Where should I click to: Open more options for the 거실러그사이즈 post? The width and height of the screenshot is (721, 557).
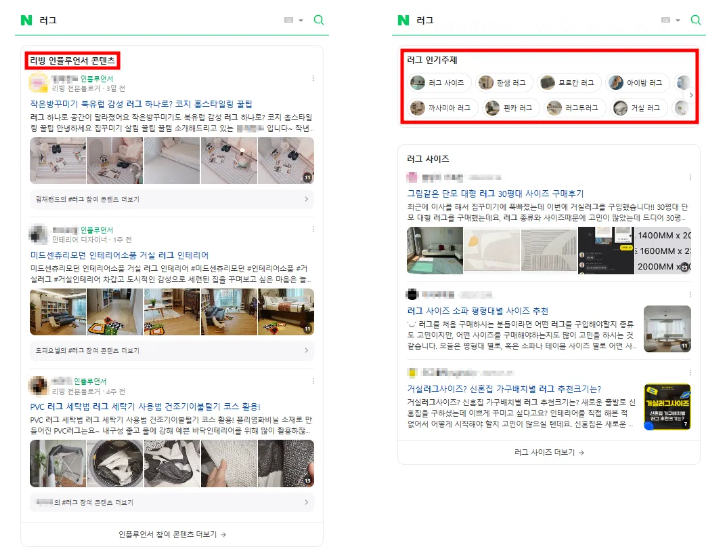click(x=690, y=373)
